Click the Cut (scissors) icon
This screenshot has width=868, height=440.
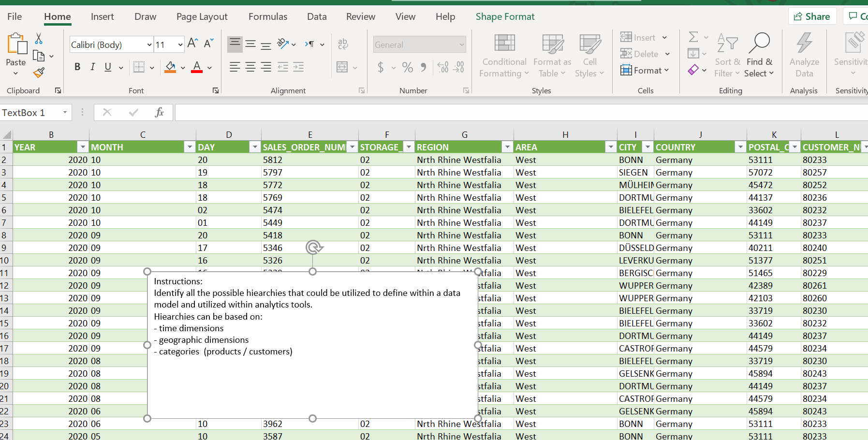[39, 38]
